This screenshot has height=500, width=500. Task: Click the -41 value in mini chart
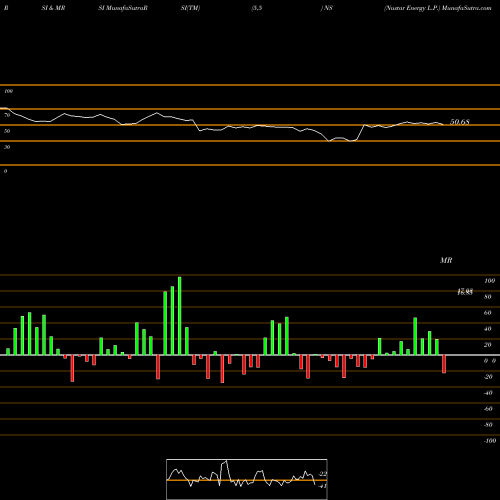323,486
